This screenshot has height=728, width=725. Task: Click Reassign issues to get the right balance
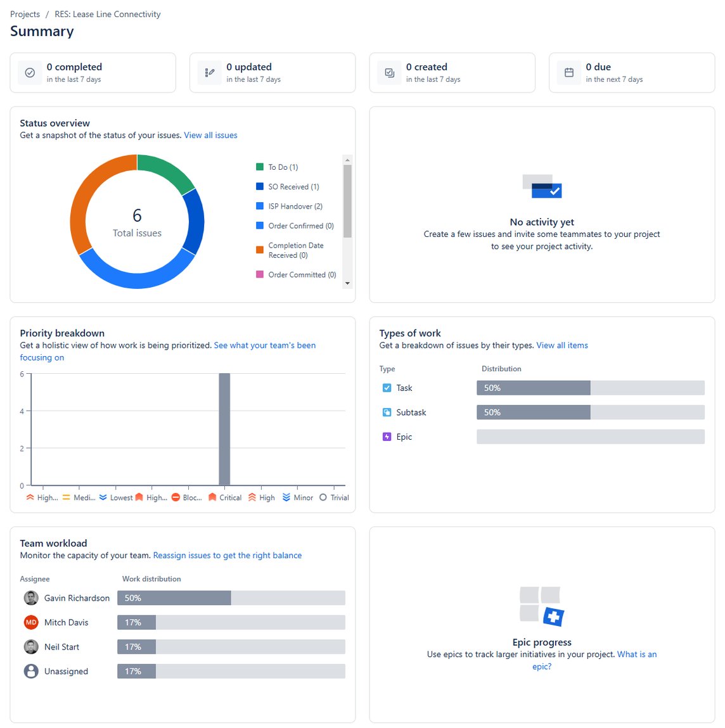228,555
